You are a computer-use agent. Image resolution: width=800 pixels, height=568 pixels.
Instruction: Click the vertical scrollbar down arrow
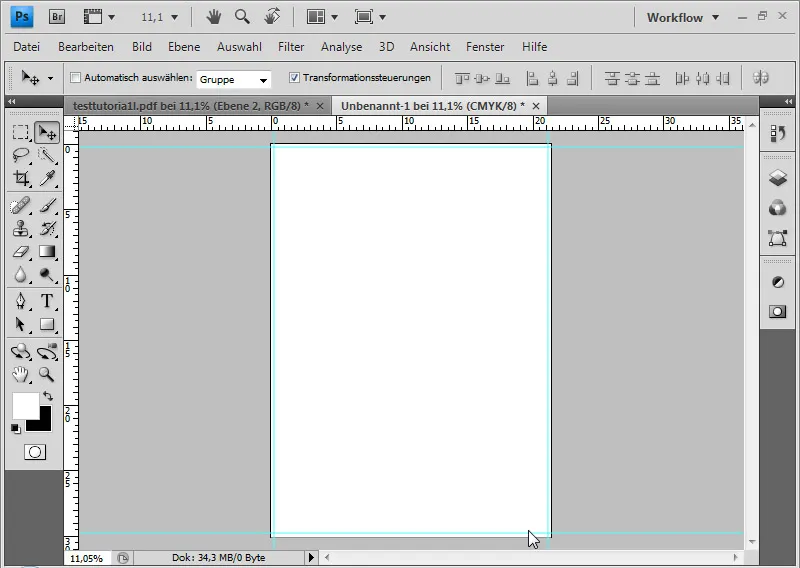752,541
